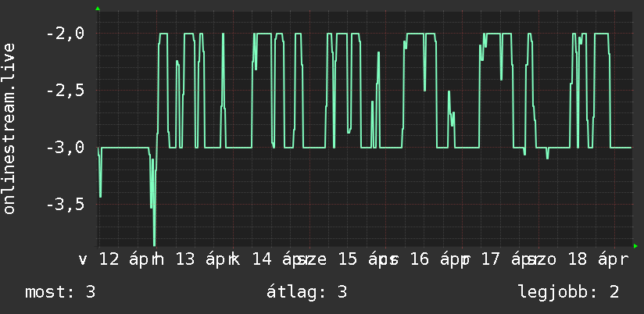Click the green arrow atop the y-axis
Image resolution: width=644 pixels, height=314 pixels.
click(x=98, y=9)
